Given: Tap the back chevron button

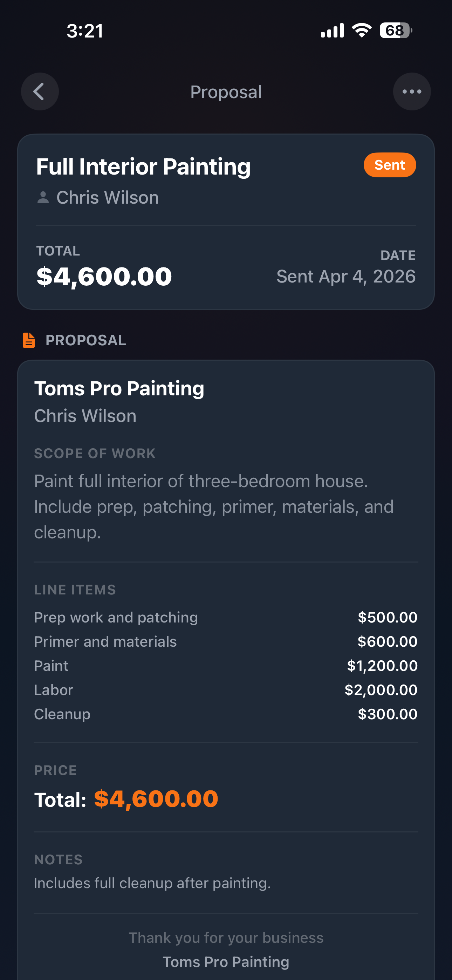Looking at the screenshot, I should point(40,92).
